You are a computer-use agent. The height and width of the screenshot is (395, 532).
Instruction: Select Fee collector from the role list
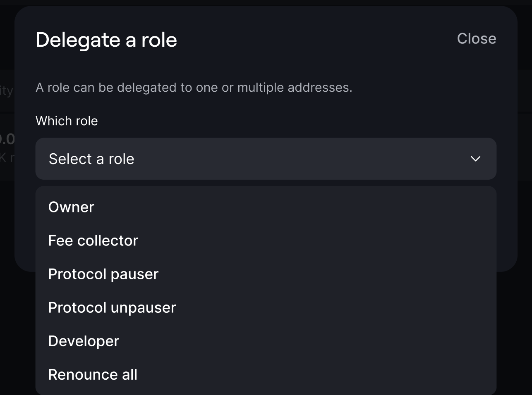coord(93,240)
